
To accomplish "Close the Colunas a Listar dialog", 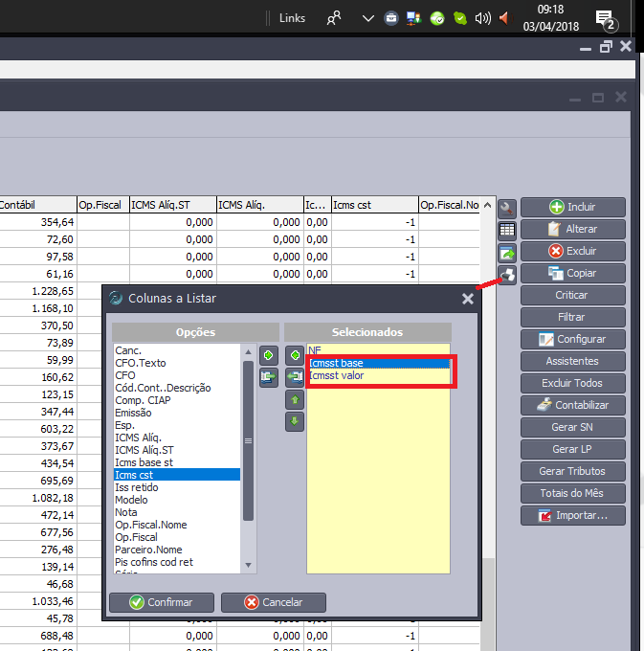I will click(x=468, y=299).
